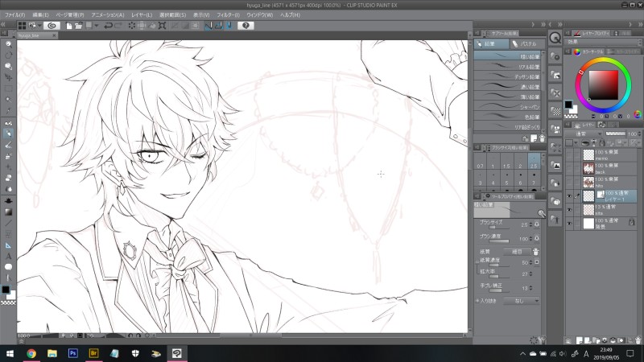Viewport: 644px width, 362px height.
Task: Select the Eyedropper tool in the left toolbar
Action: 8,111
